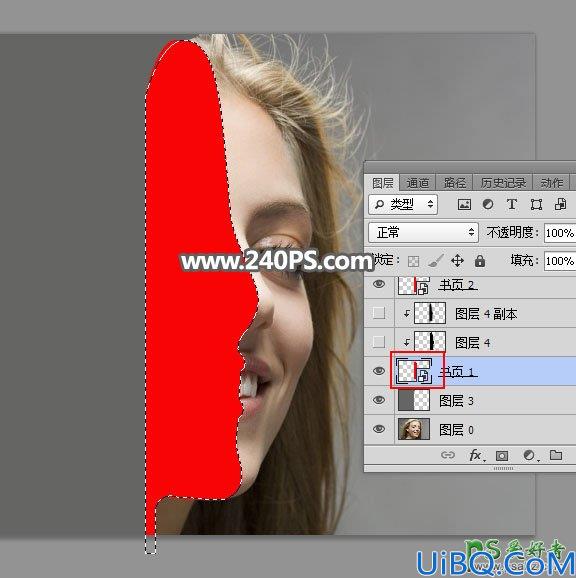Switch to the 历史记录 tab
This screenshot has width=576, height=578.
[x=503, y=182]
